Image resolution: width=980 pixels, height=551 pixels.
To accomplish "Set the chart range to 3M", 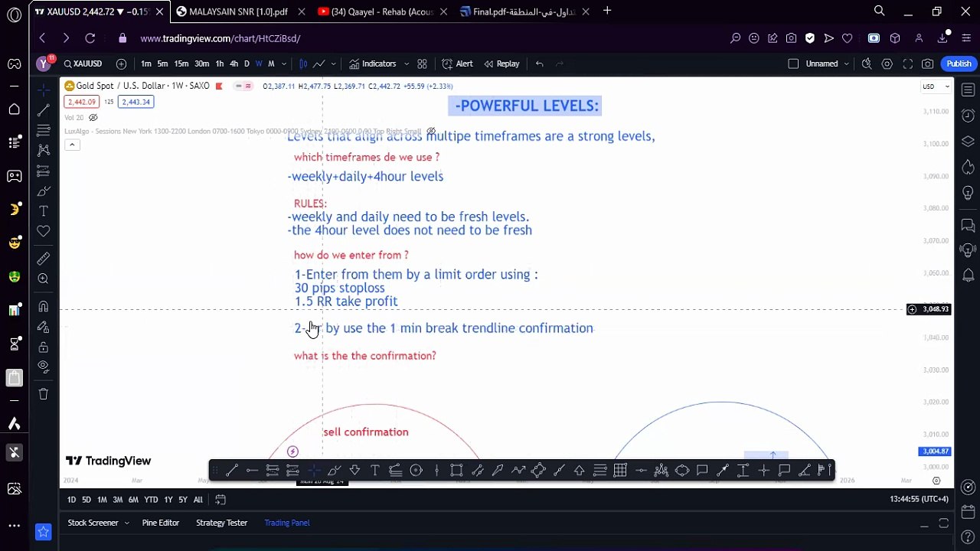I will pos(117,500).
